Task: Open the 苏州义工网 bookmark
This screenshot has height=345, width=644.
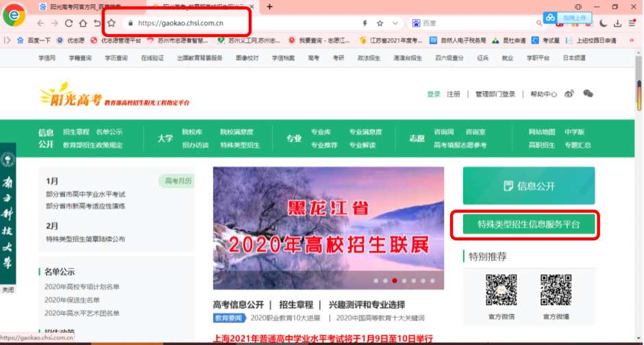Action: [x=249, y=40]
